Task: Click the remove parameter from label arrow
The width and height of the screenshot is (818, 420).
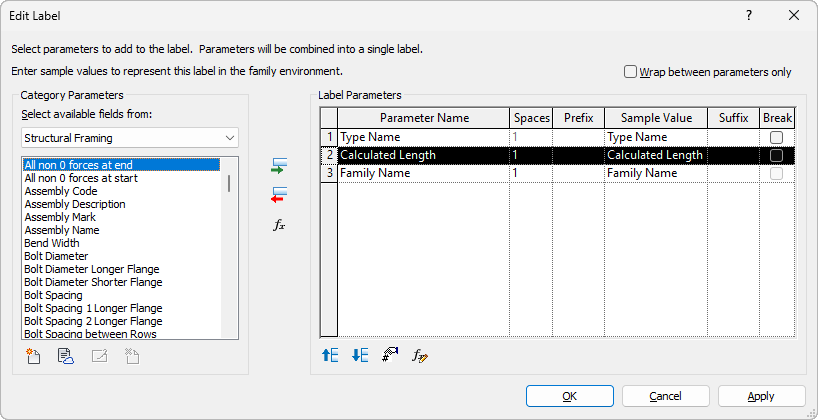Action: click(279, 194)
